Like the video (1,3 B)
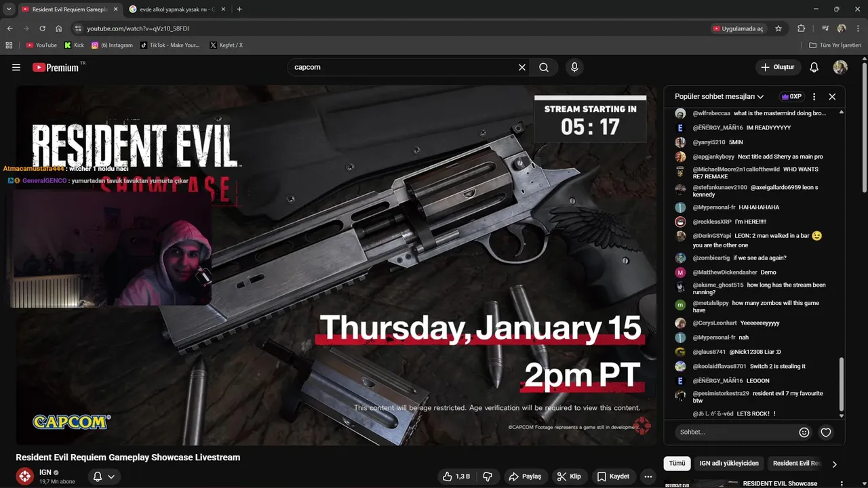Viewport: 868px width, 488px height. pos(456,476)
